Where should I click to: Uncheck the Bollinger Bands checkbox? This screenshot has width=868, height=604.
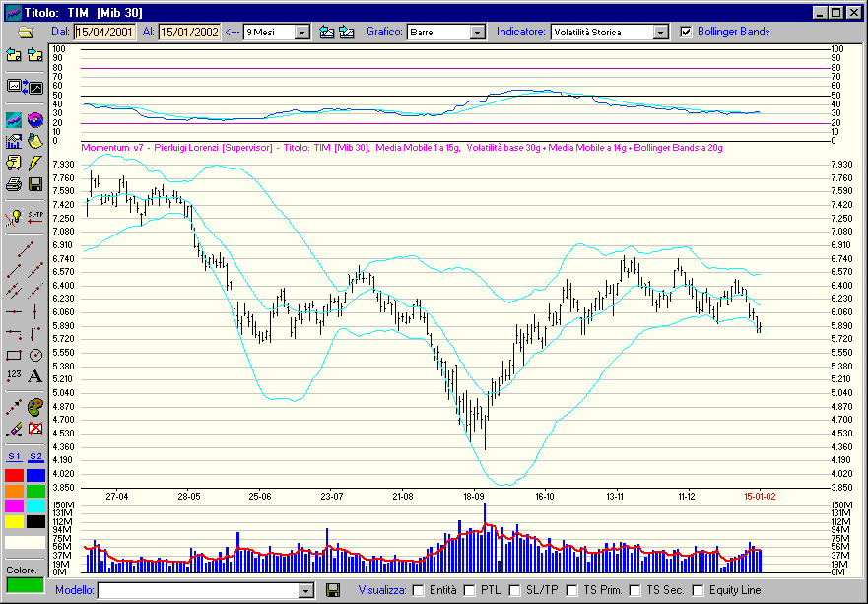coord(686,33)
